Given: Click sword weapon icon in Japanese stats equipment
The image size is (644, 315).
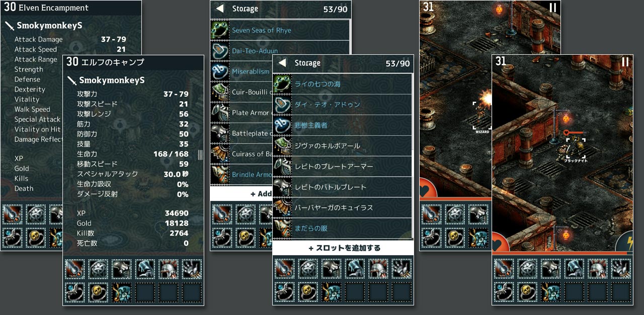Looking at the screenshot, I should 74,269.
